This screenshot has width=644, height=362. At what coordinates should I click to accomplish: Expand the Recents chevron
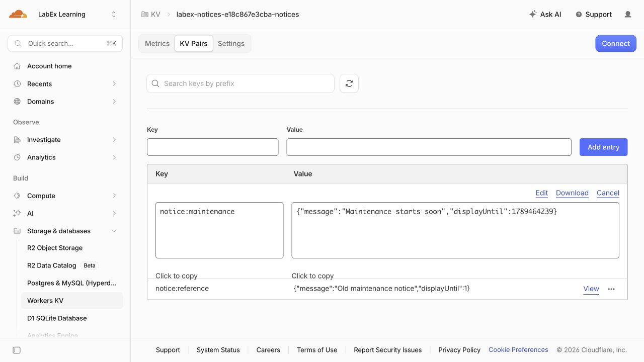click(x=114, y=84)
